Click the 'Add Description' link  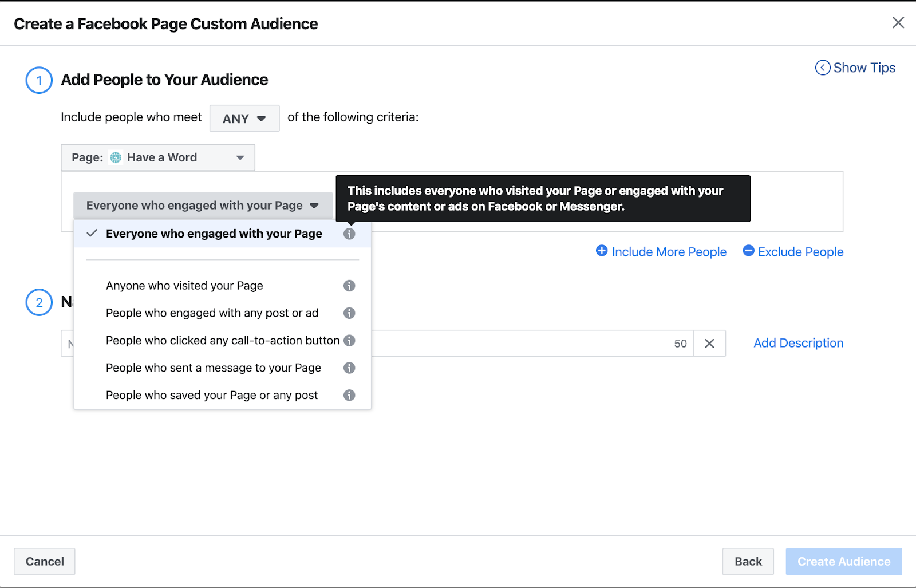(798, 343)
